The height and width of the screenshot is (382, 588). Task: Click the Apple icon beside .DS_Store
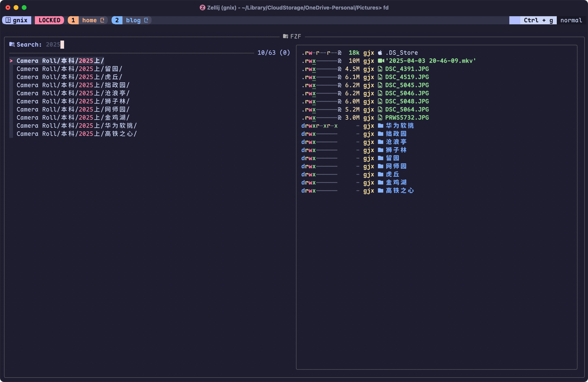pyautogui.click(x=380, y=53)
